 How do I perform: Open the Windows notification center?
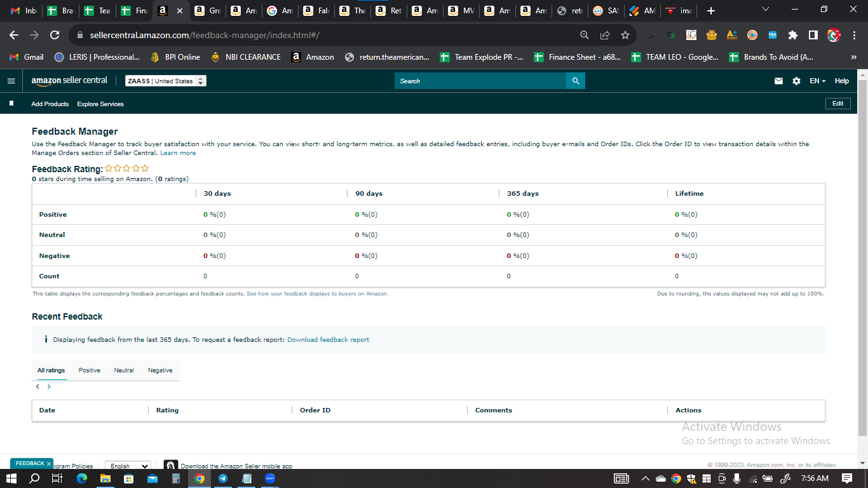click(x=847, y=478)
